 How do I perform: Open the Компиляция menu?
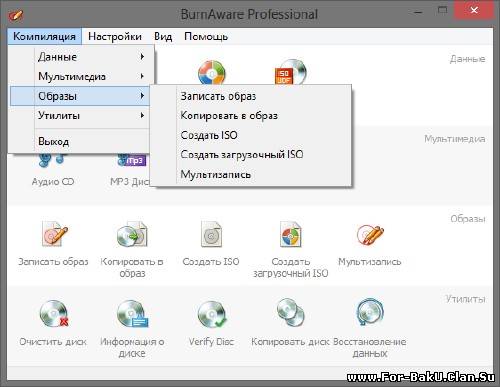[44, 36]
